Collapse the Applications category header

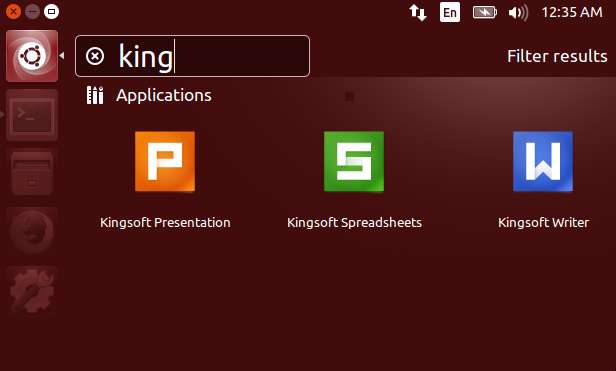(149, 96)
